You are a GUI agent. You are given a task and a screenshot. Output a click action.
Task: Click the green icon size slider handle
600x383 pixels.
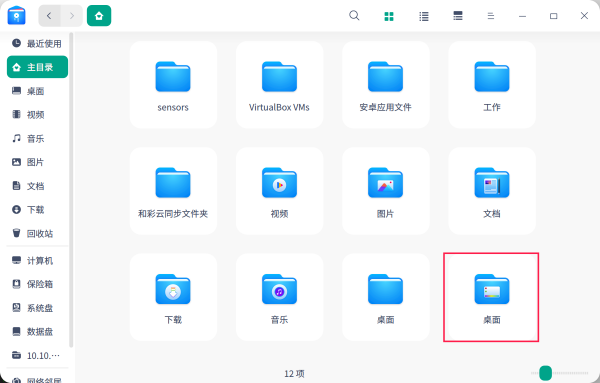[x=545, y=373]
